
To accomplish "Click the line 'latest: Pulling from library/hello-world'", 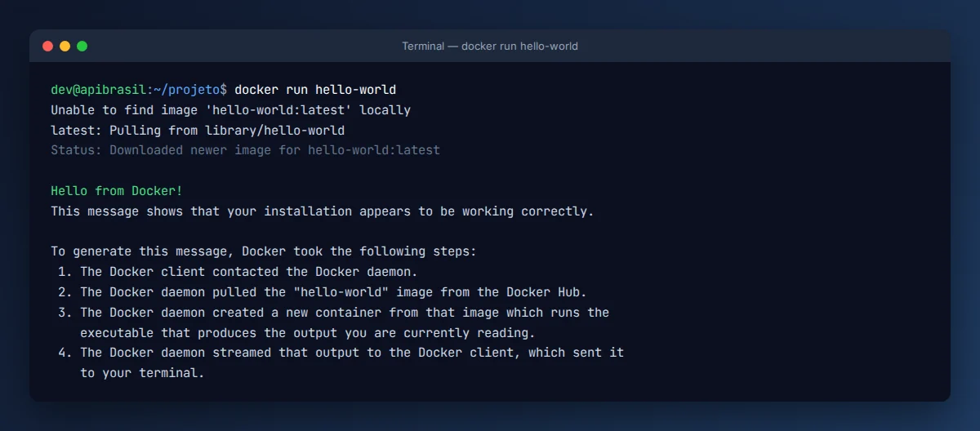I will click(198, 130).
